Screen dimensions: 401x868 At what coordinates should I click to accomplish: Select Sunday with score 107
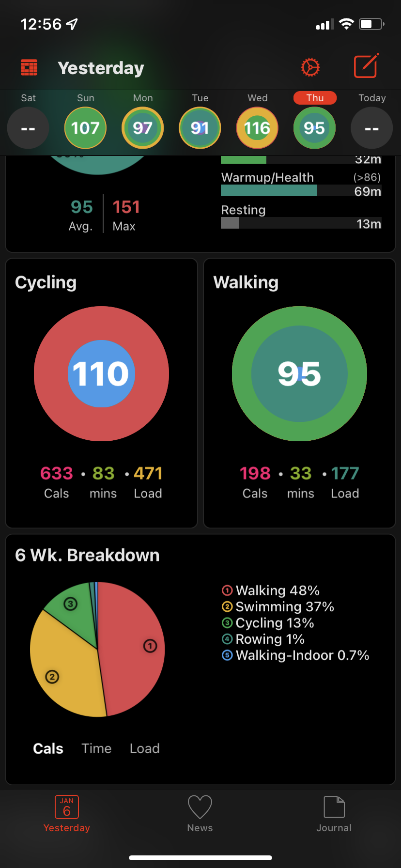coord(85,128)
